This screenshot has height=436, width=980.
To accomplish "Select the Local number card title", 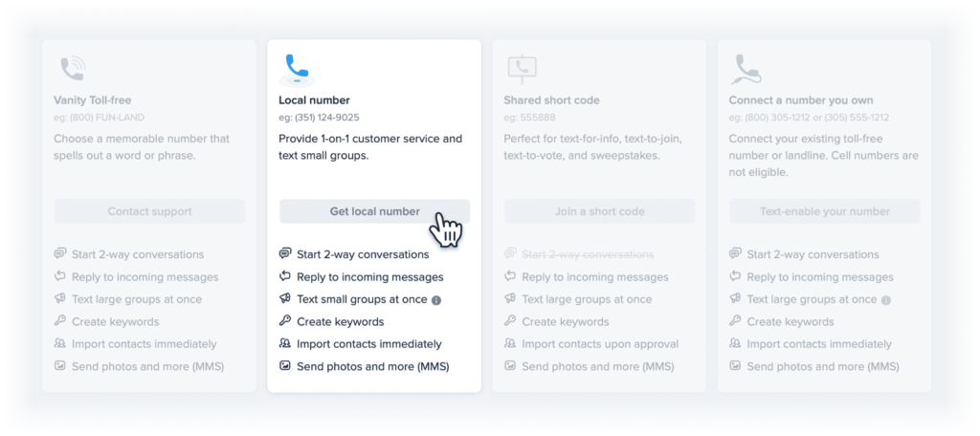I will click(314, 100).
